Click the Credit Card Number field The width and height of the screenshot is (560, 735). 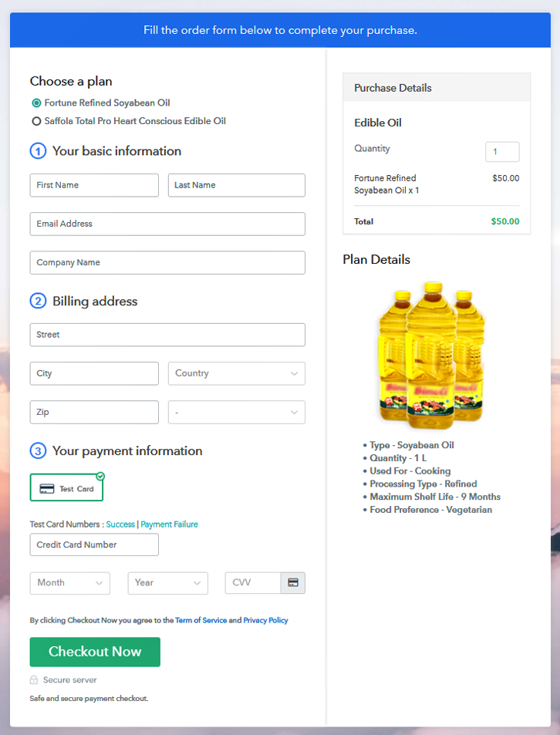click(x=94, y=545)
